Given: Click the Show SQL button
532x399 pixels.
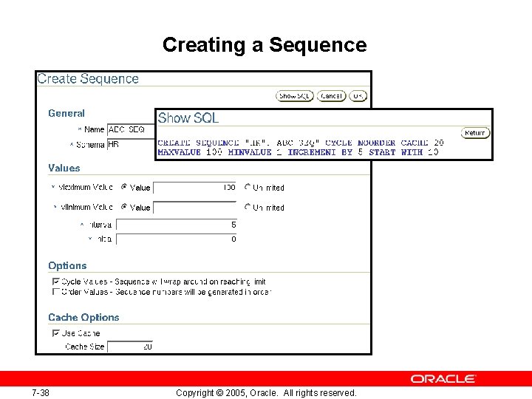Looking at the screenshot, I should (x=294, y=96).
